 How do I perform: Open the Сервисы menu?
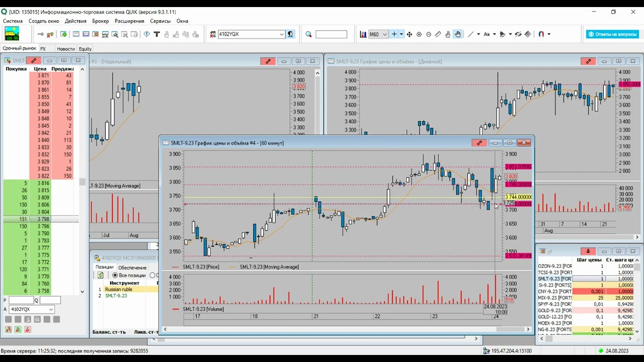160,21
